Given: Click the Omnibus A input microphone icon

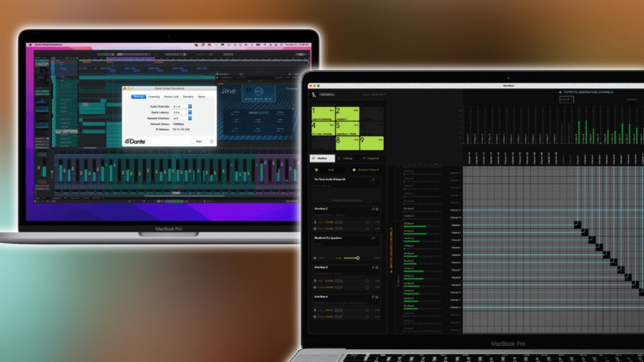Looking at the screenshot, I should click(x=316, y=310).
